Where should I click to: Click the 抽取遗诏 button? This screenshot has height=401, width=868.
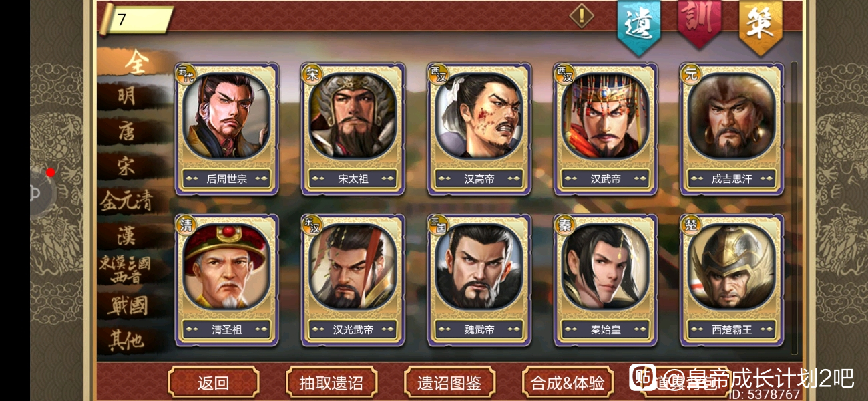point(331,382)
